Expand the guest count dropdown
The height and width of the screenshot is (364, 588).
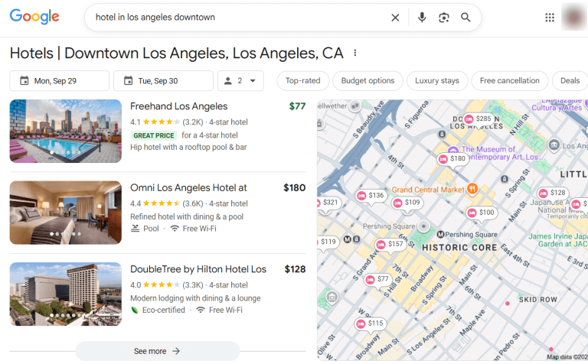click(240, 81)
